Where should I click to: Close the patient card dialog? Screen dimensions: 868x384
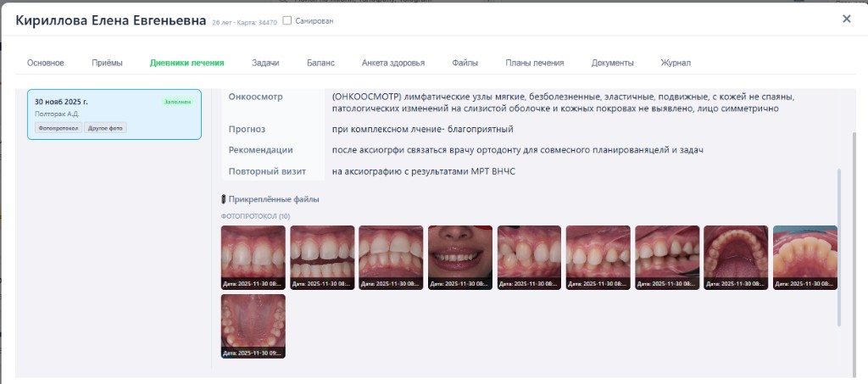[846, 19]
